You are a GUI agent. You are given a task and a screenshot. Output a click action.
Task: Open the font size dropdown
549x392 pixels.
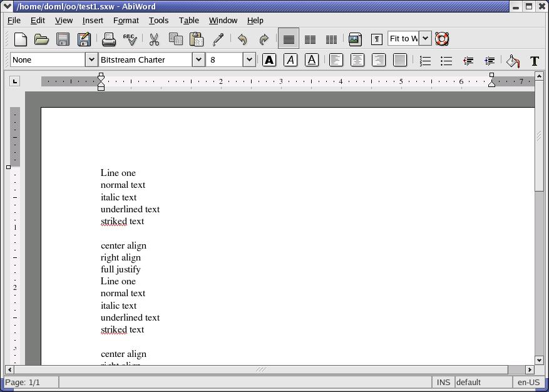click(x=249, y=60)
